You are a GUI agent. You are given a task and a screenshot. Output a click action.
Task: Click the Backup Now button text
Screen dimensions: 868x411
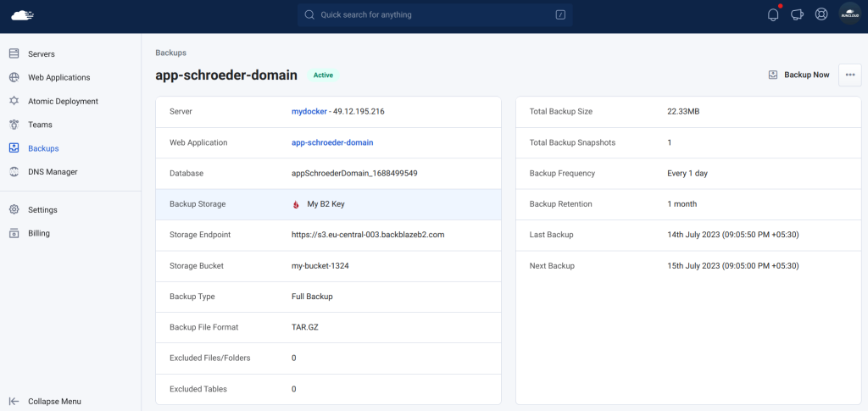tap(807, 75)
